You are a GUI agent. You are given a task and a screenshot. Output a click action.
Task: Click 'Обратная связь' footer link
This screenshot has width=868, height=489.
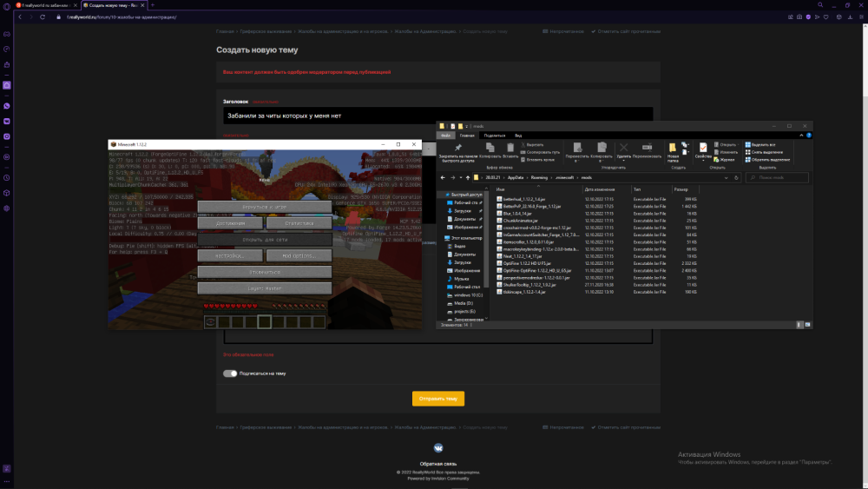pos(437,464)
